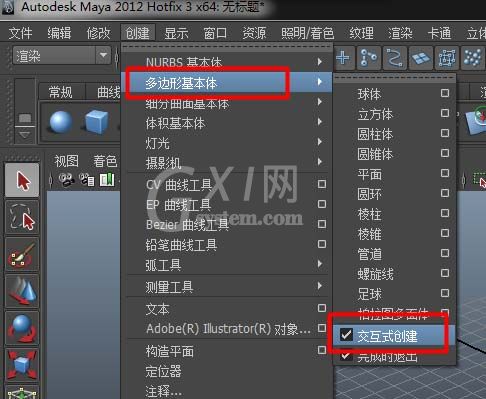Open option box for 圆锥体
This screenshot has width=486, height=399.
[445, 153]
